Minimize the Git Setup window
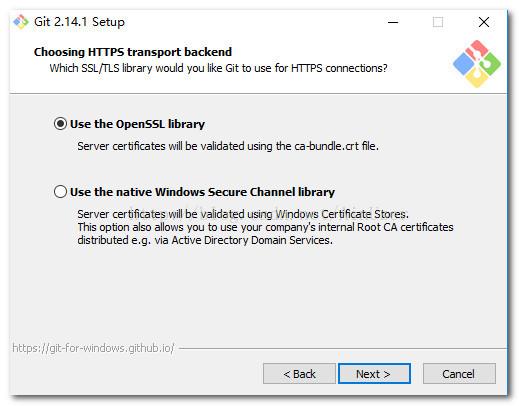This screenshot has height=406, width=519. 393,22
